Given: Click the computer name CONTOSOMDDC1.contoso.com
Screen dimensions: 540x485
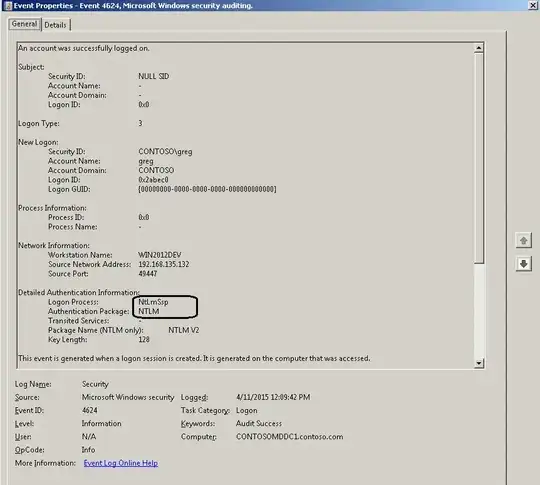Looking at the screenshot, I should [x=289, y=437].
